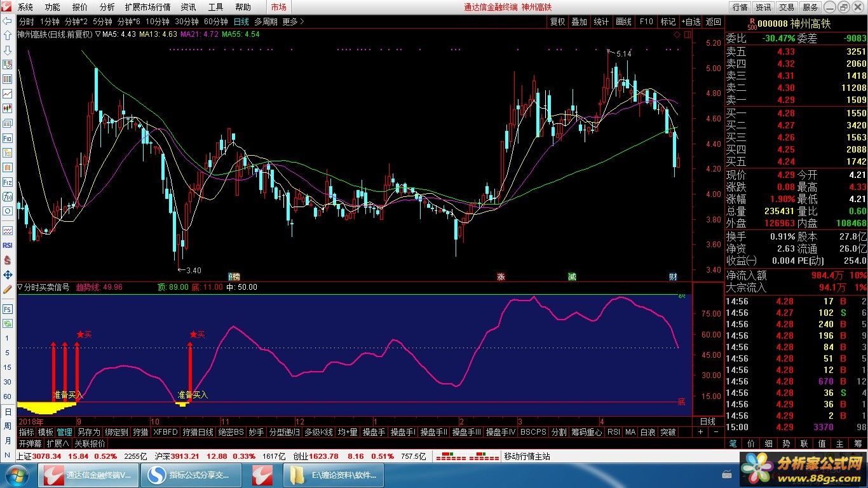Switch to the 势 tab under the trade list

tap(787, 444)
